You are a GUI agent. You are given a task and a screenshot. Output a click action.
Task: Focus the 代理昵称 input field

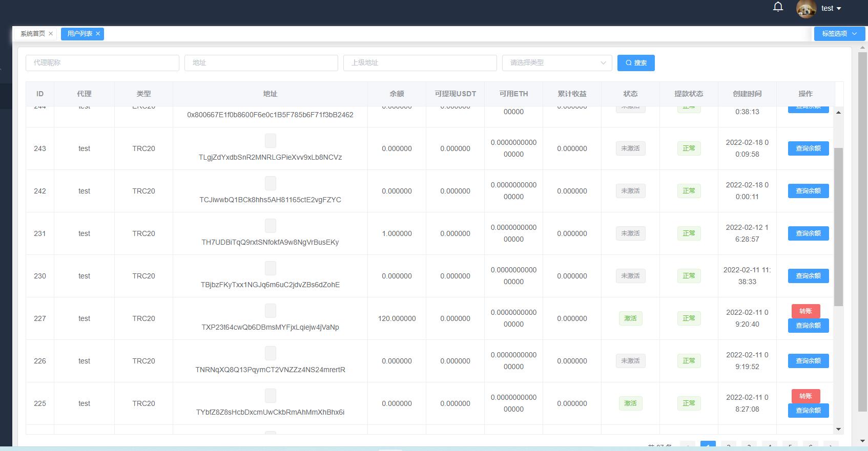[x=102, y=63]
